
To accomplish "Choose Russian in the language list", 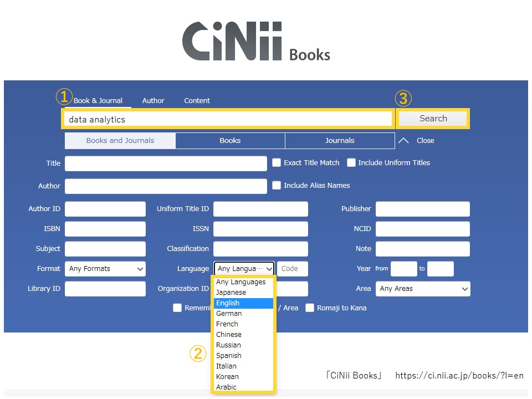I will click(243, 345).
